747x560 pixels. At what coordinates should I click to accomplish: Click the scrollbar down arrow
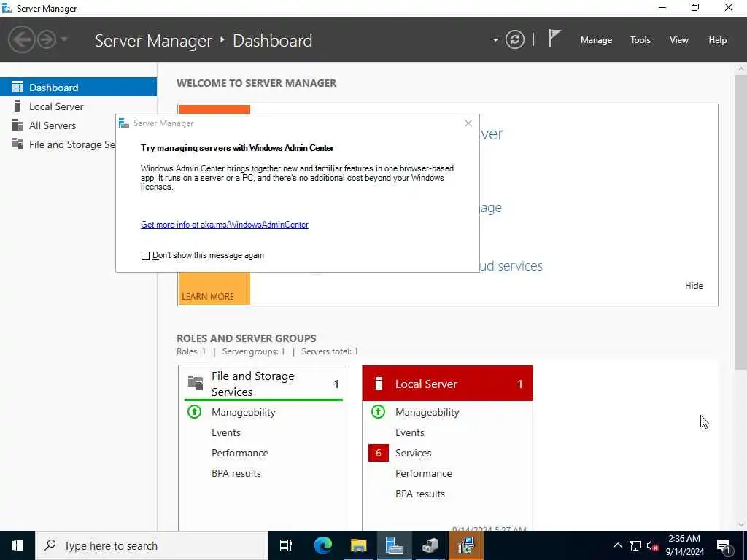tap(741, 525)
